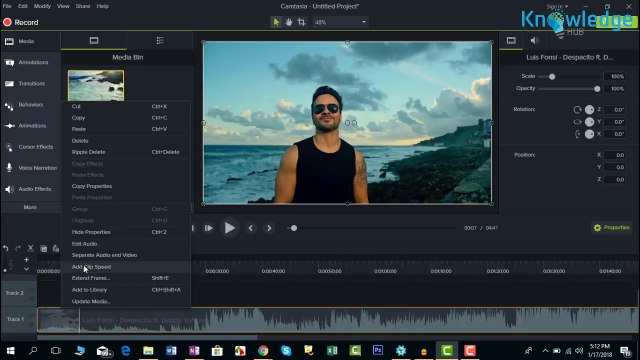Choose Hide Properties from context menu
Screen dimensions: 640x360
[126, 232]
